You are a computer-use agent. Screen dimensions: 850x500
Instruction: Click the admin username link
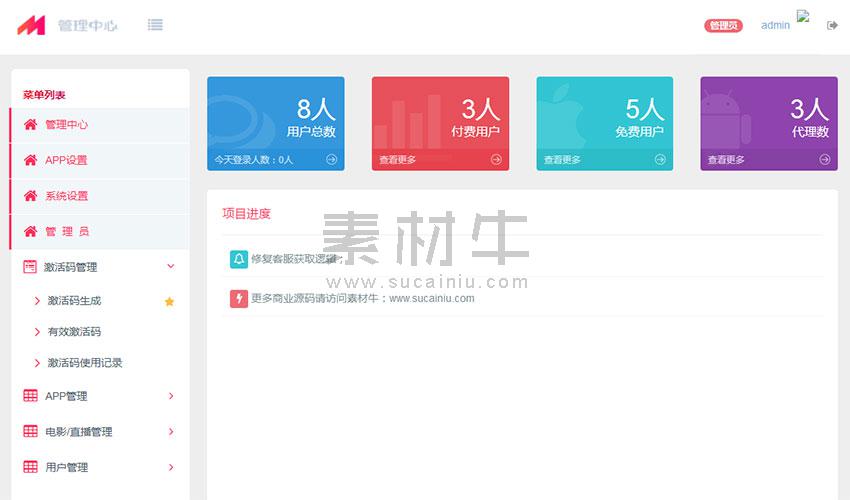coord(775,25)
